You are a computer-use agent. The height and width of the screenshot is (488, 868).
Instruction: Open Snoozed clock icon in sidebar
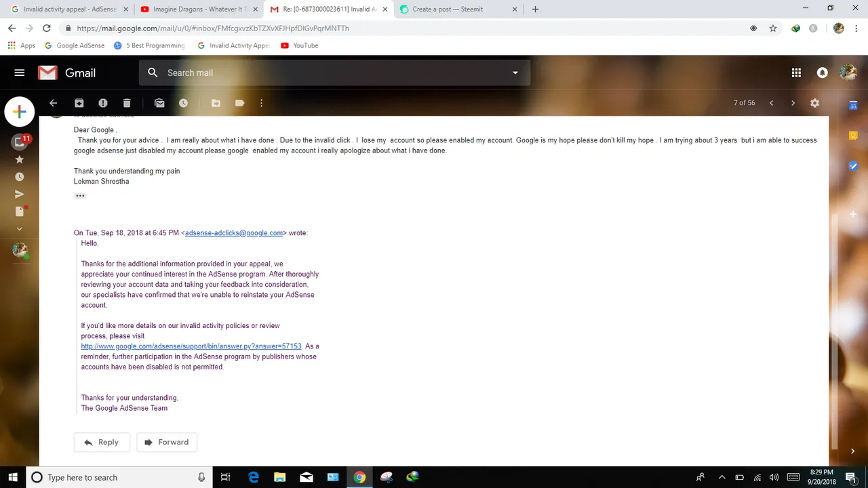pyautogui.click(x=19, y=177)
